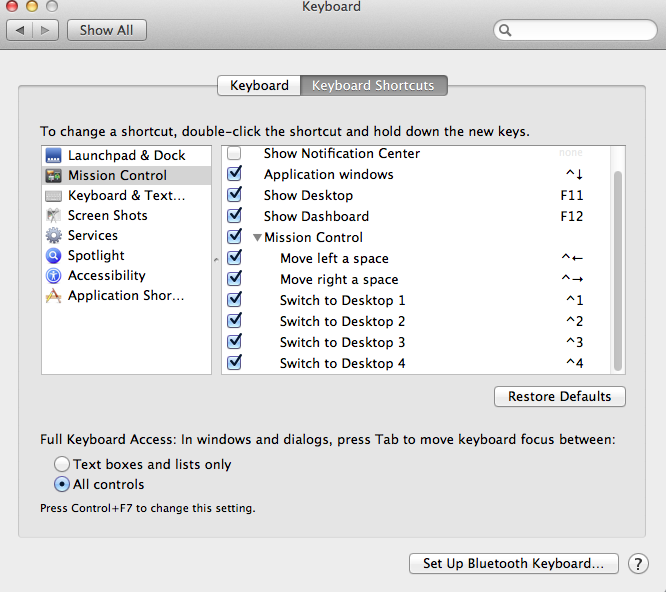Select the Keyboard & Text Input icon
The width and height of the screenshot is (666, 592).
pos(53,196)
